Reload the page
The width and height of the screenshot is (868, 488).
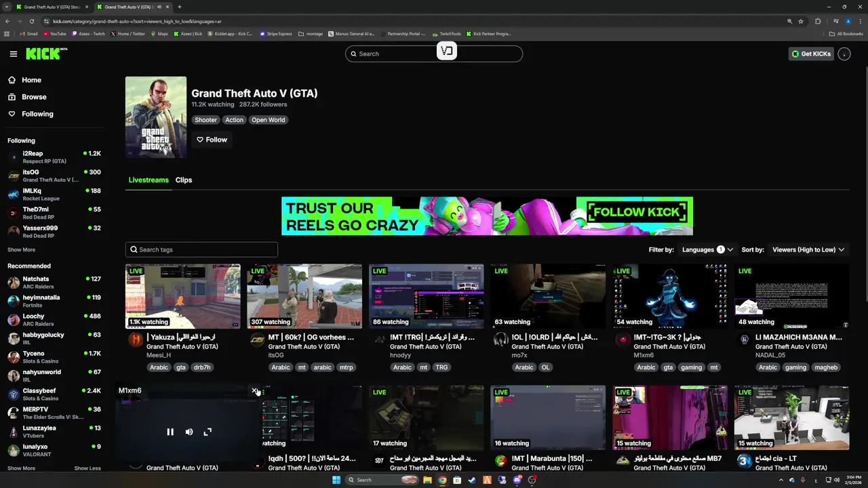[x=31, y=21]
